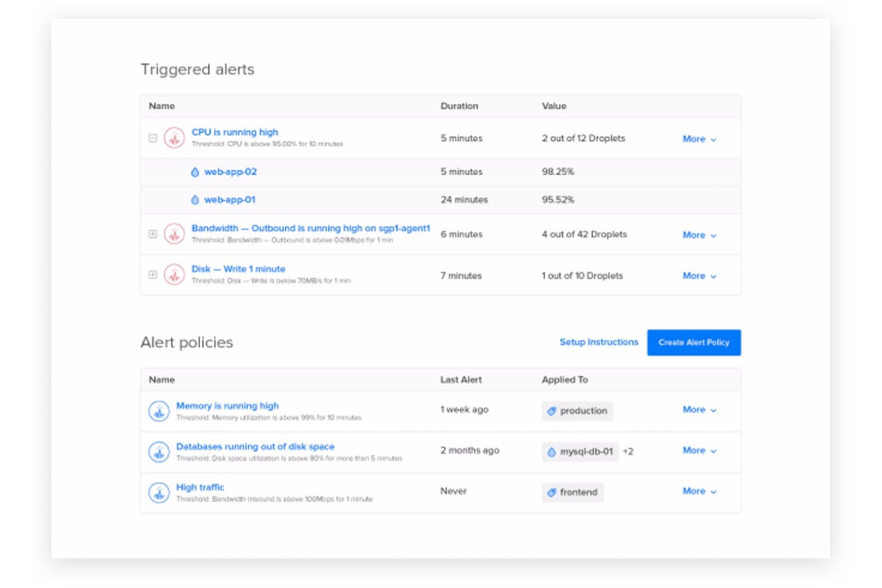Open the Bandwidth Outbound running high on sgp1-agent1 link
This screenshot has height=588, width=882.
[310, 228]
